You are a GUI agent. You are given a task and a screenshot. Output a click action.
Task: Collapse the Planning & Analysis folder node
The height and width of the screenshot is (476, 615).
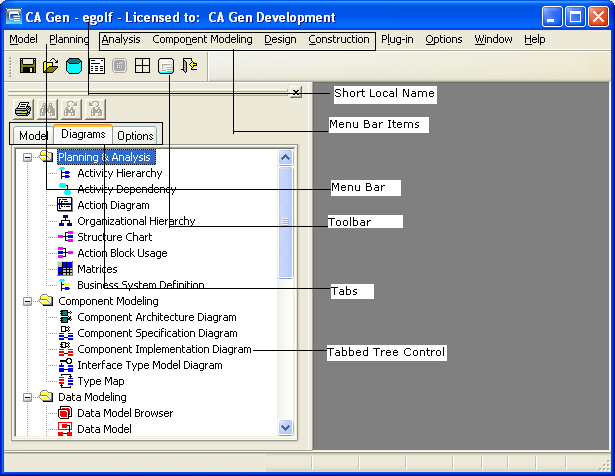click(27, 157)
